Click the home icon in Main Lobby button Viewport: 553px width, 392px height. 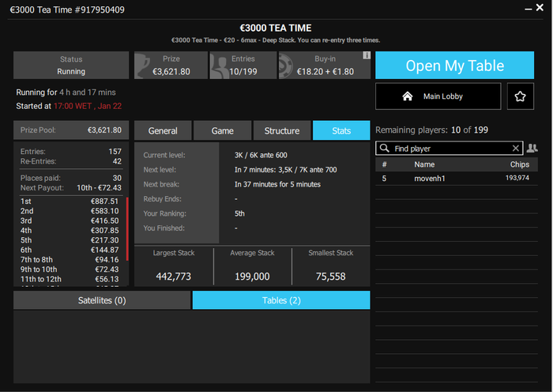(x=408, y=96)
